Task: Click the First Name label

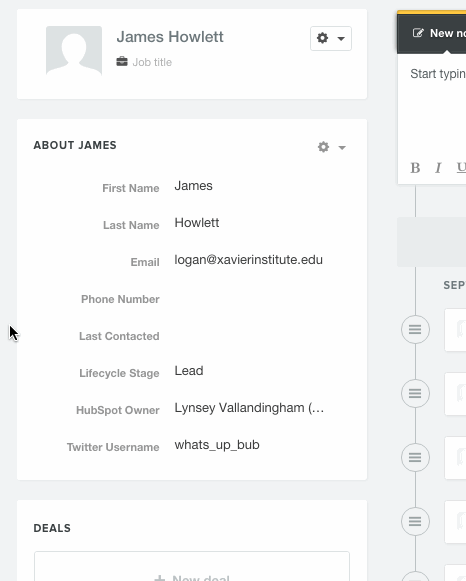Action: tap(131, 188)
